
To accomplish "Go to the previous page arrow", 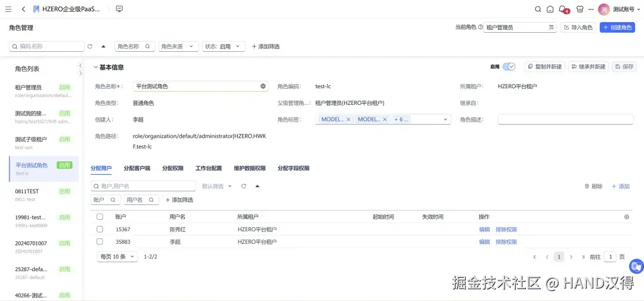I will point(547,257).
